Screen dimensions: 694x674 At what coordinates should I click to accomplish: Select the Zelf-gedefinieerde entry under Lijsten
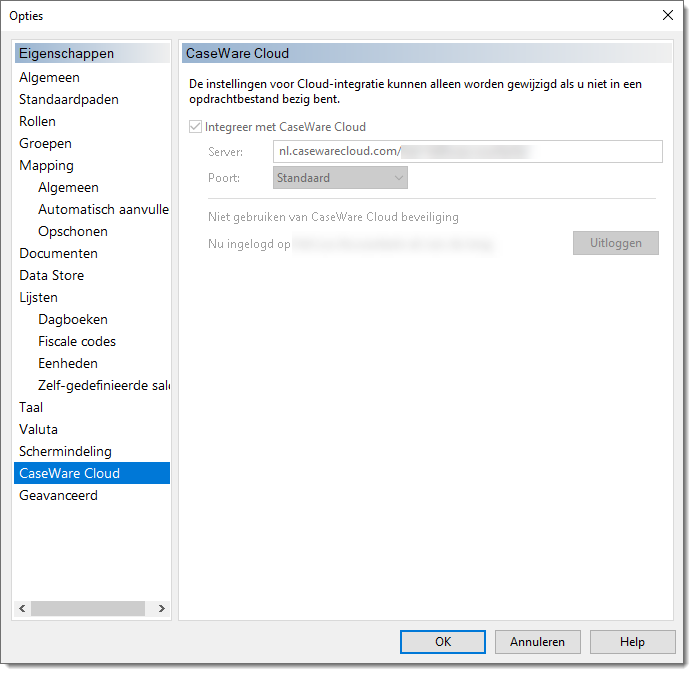click(x=104, y=385)
